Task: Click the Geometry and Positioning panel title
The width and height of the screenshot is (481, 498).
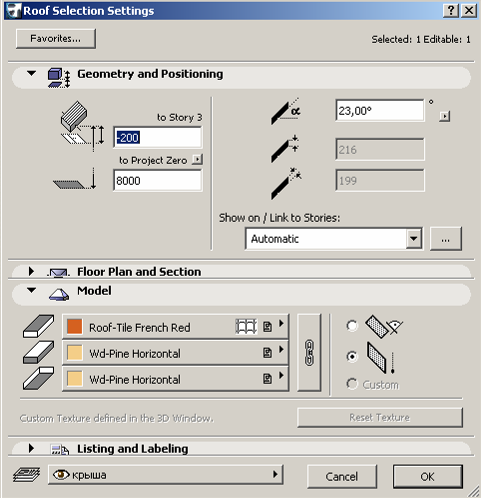Action: [x=150, y=74]
